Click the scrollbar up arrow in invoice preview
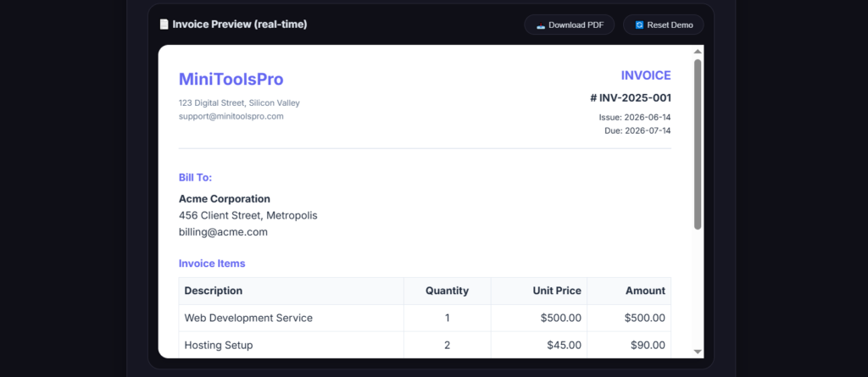The width and height of the screenshot is (868, 377). click(x=698, y=52)
